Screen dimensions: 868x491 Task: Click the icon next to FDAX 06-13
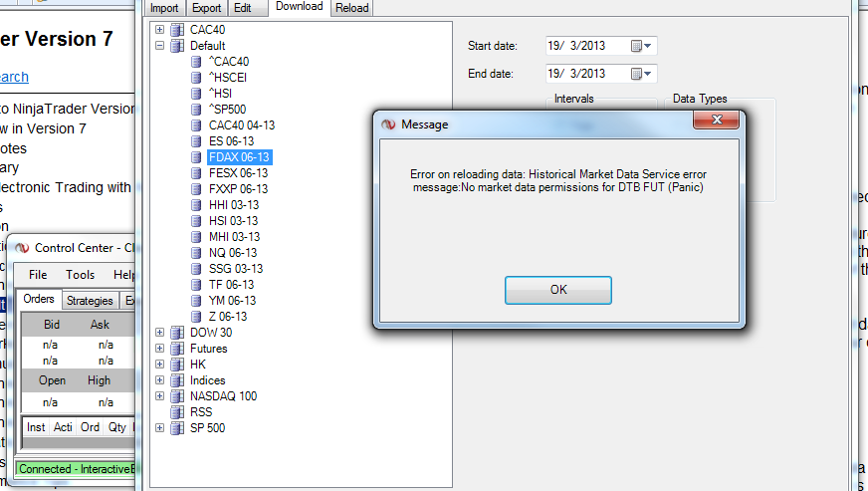click(196, 157)
